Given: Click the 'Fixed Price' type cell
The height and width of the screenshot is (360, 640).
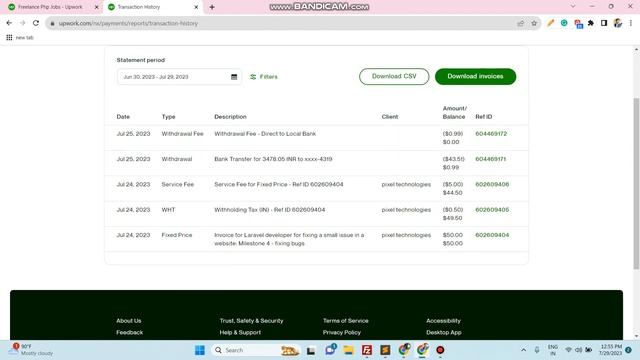Looking at the screenshot, I should pos(177,235).
